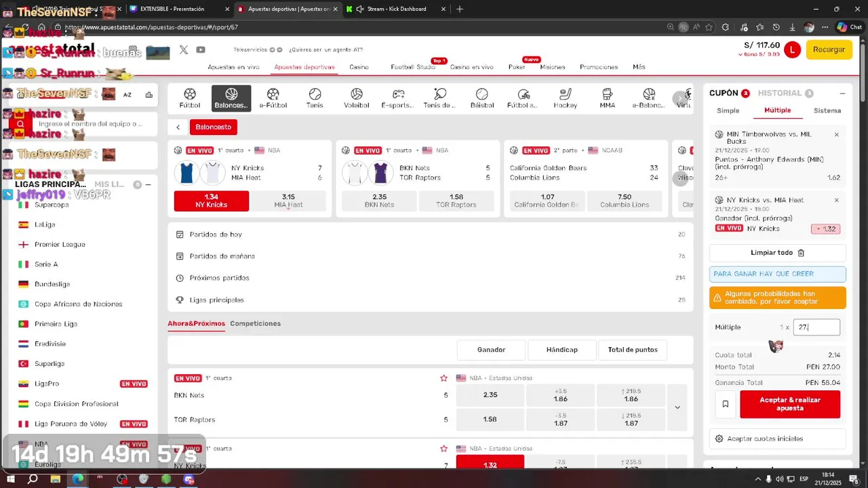Select California Golden Bears odds 1.07
Screen dimensions: 868x488
pos(547,201)
